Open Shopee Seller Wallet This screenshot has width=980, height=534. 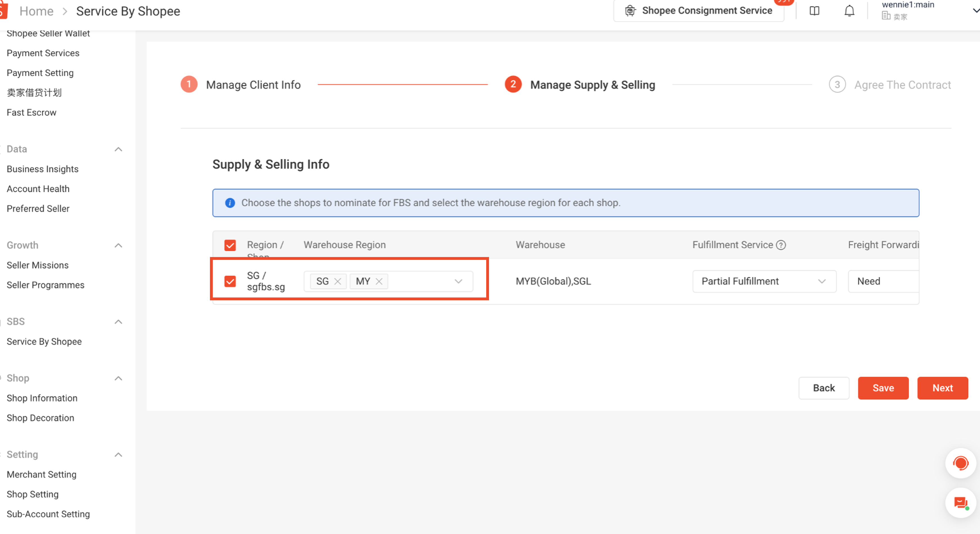tap(48, 33)
